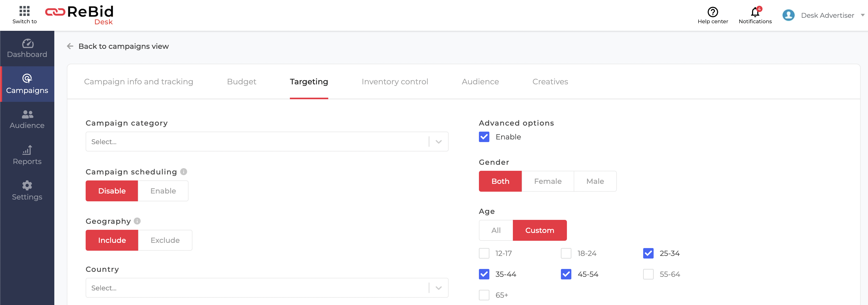Select the Targeting tab
Image resolution: width=868 pixels, height=305 pixels.
(x=309, y=81)
